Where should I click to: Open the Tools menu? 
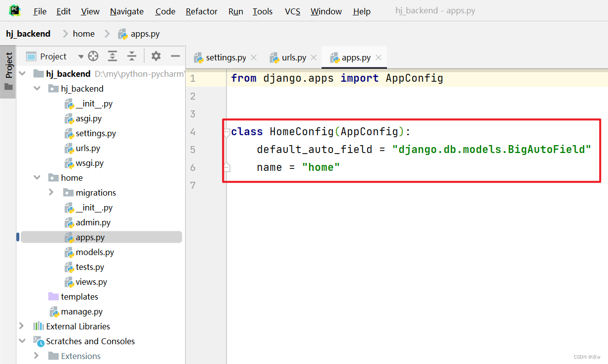tap(263, 11)
